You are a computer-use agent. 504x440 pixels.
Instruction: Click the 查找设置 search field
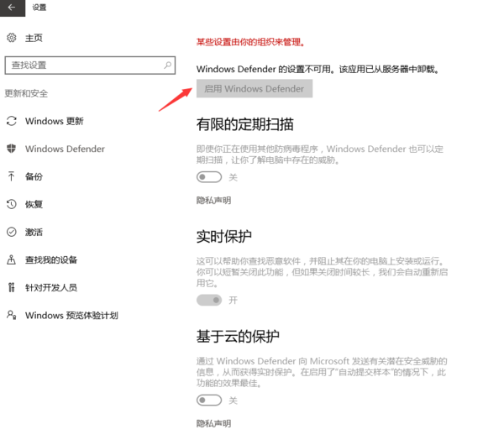90,65
